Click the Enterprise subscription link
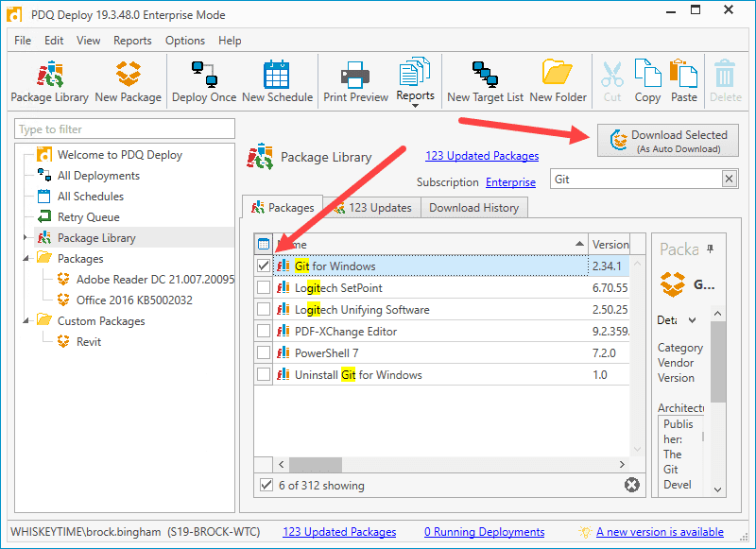The height and width of the screenshot is (549, 756). [x=510, y=182]
